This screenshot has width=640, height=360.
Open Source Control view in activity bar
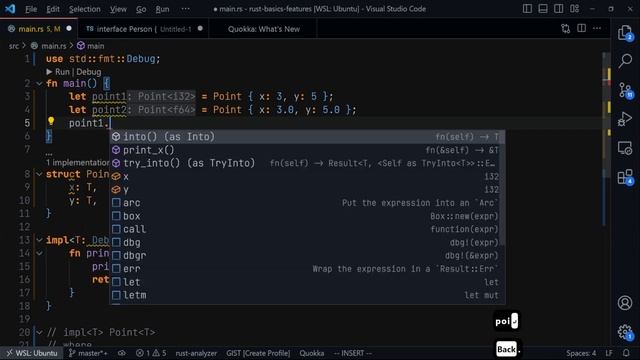pyautogui.click(x=625, y=90)
